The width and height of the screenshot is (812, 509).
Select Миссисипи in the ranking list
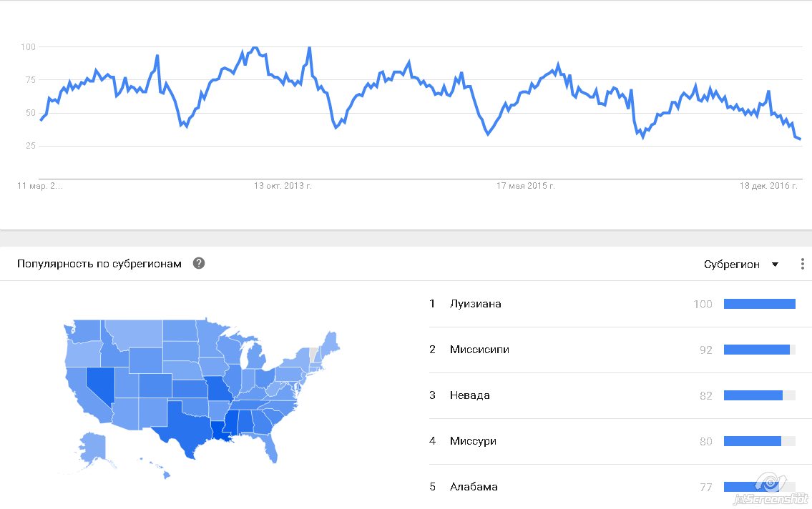pos(479,350)
